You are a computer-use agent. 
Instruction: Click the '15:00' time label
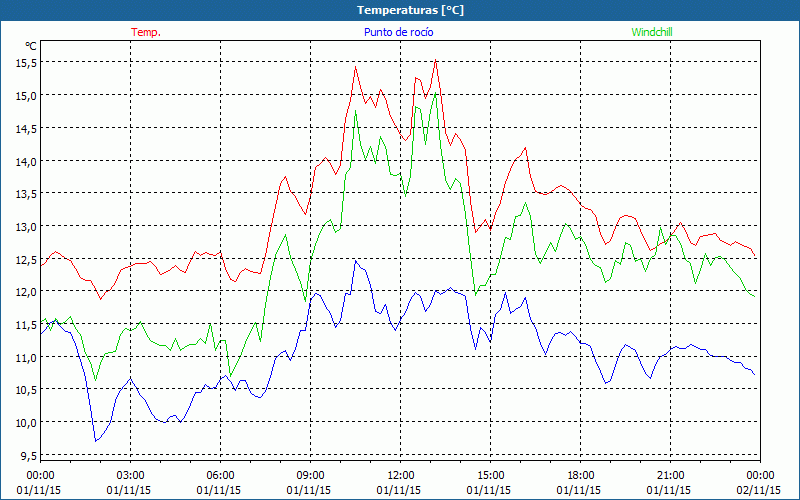[490, 476]
